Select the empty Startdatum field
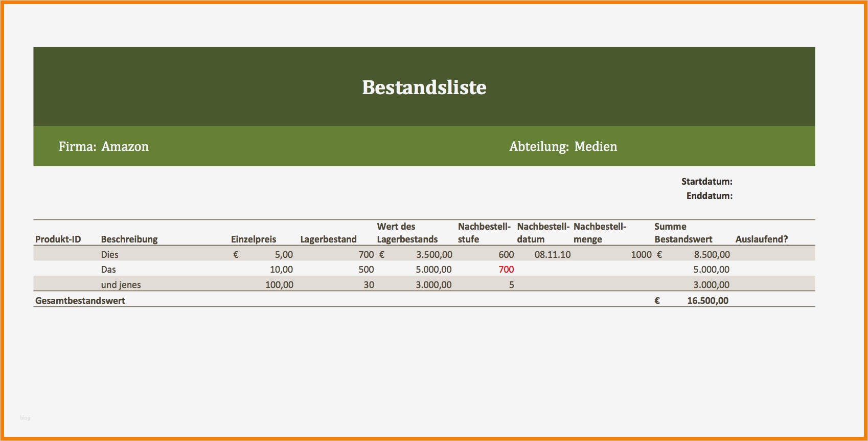The height and width of the screenshot is (441, 868). [x=774, y=181]
